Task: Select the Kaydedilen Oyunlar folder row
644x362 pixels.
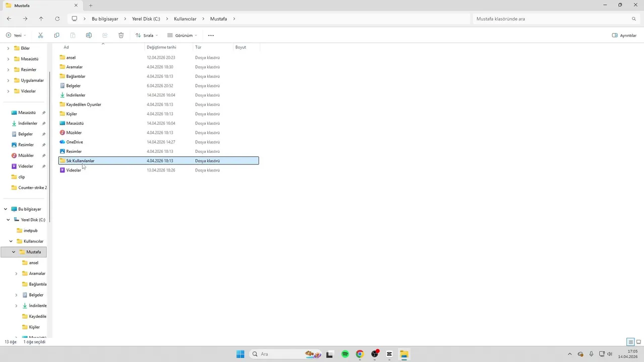Action: coord(158,105)
